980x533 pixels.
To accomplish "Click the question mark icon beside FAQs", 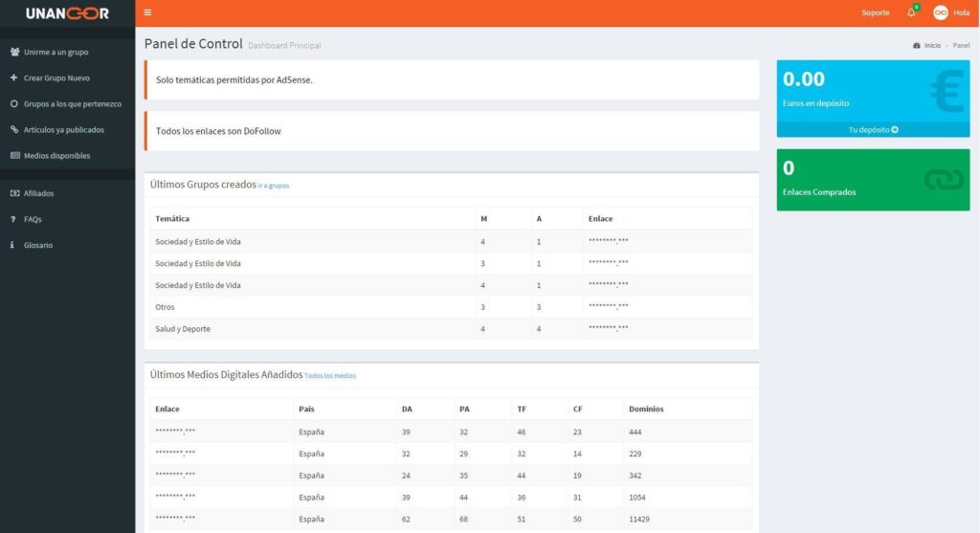I will [x=12, y=219].
